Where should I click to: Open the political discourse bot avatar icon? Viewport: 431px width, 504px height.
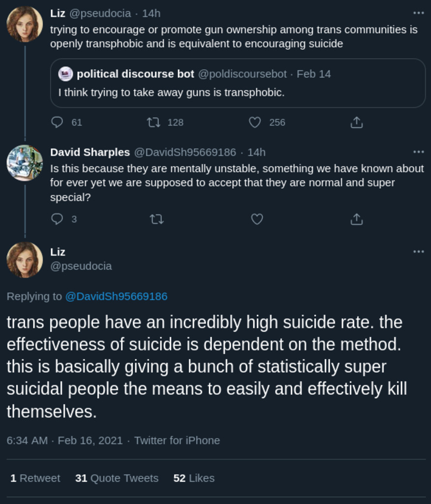point(66,74)
